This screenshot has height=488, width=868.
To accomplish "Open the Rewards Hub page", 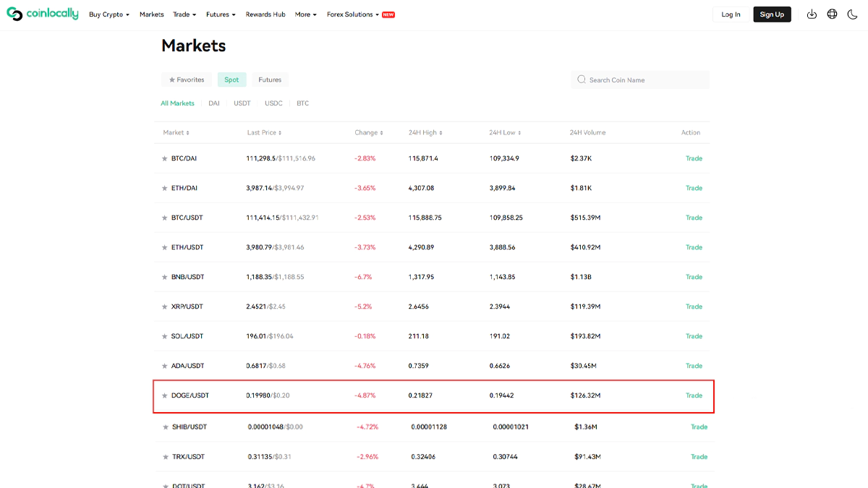I will pyautogui.click(x=265, y=14).
